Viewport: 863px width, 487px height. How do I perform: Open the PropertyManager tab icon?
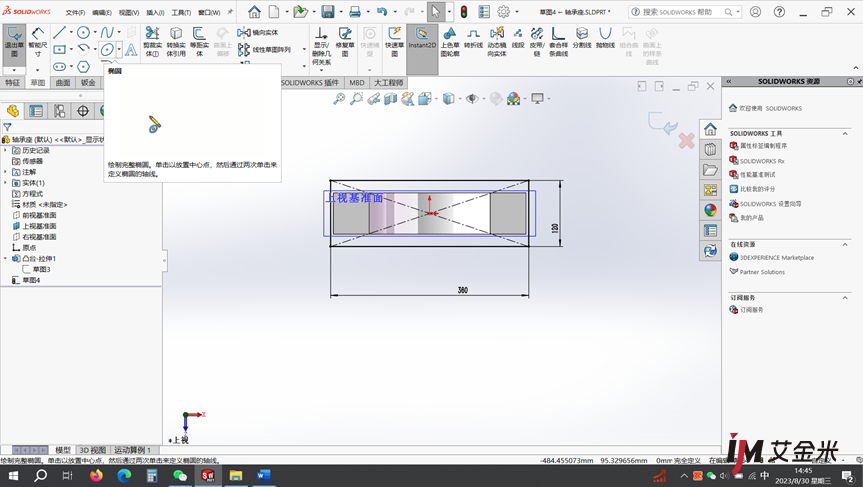(x=36, y=111)
